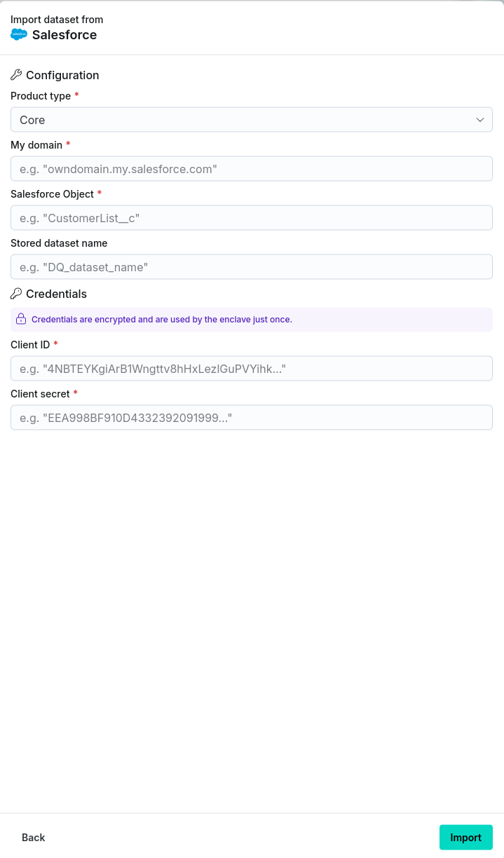Click the Salesforce cloud logo icon
504x858 pixels.
tap(19, 34)
